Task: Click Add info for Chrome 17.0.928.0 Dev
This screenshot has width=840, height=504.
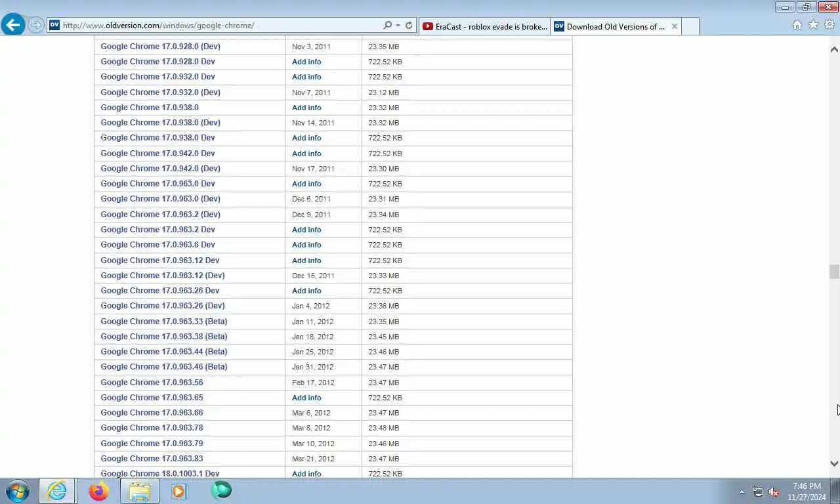Action: (306, 62)
